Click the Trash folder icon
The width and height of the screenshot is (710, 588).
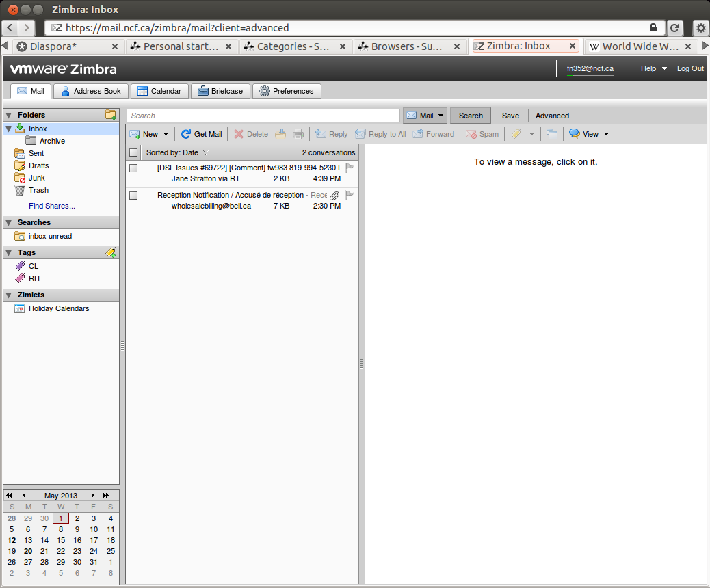coord(19,190)
